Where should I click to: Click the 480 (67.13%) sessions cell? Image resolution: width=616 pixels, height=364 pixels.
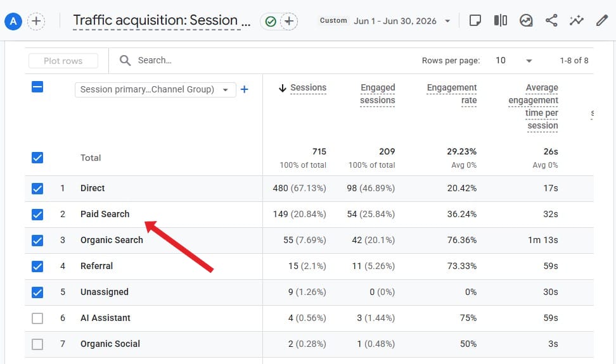(299, 188)
